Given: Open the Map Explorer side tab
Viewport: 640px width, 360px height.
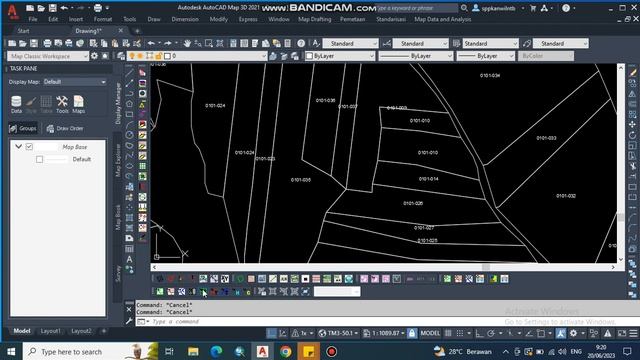Looking at the screenshot, I should 118,160.
